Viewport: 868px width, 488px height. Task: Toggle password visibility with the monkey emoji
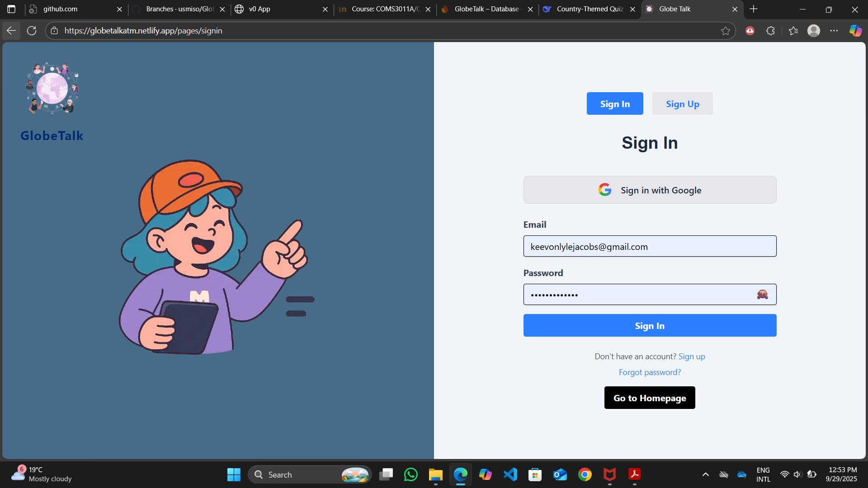click(x=763, y=294)
